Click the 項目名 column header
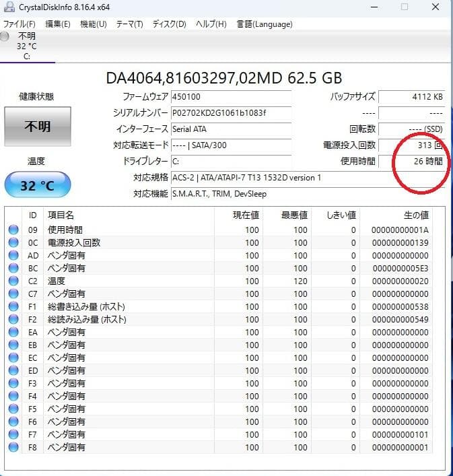The image size is (453, 476). [129, 215]
